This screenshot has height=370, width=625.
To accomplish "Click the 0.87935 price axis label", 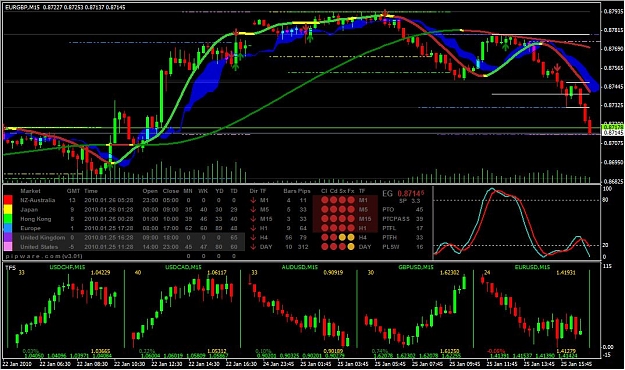I will (x=613, y=11).
